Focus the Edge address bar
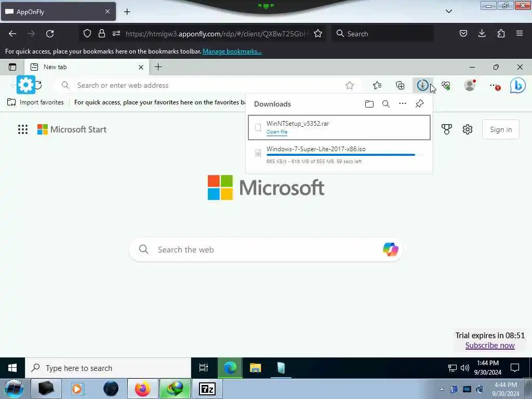532x399 pixels. click(x=208, y=85)
